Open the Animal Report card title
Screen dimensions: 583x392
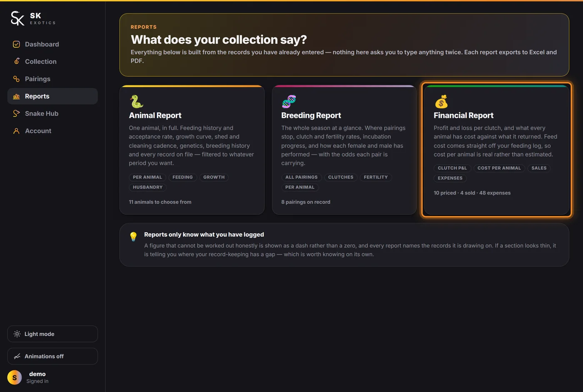[155, 115]
